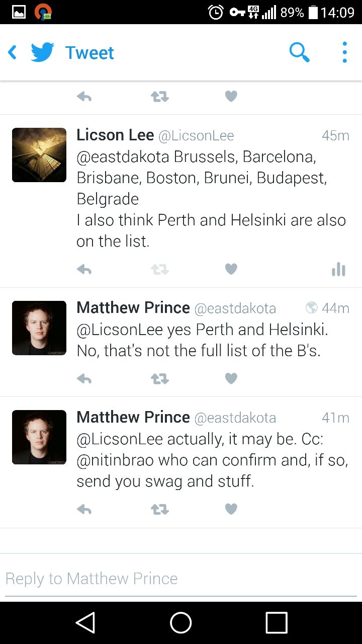Open recent apps with square button
The image size is (362, 644).
point(277,623)
